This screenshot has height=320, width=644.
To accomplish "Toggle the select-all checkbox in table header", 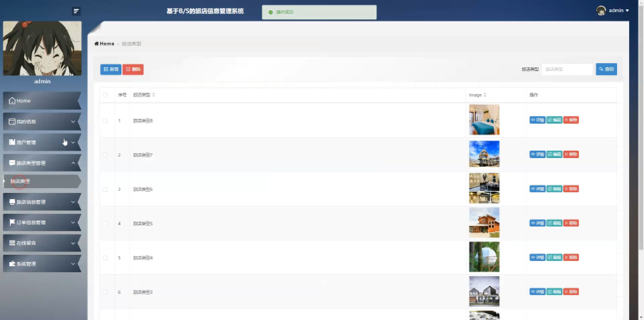I will [x=105, y=95].
